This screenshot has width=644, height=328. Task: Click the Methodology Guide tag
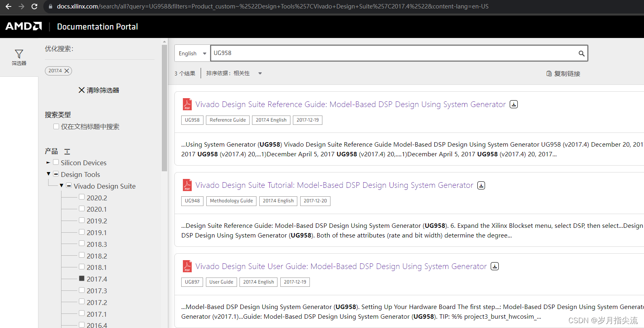231,201
